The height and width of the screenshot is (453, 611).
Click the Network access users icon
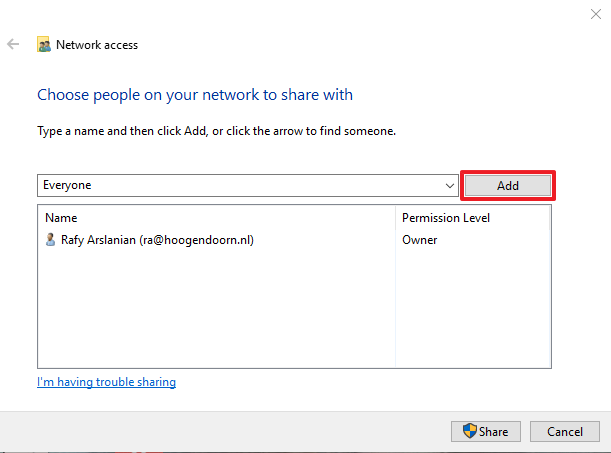44,44
